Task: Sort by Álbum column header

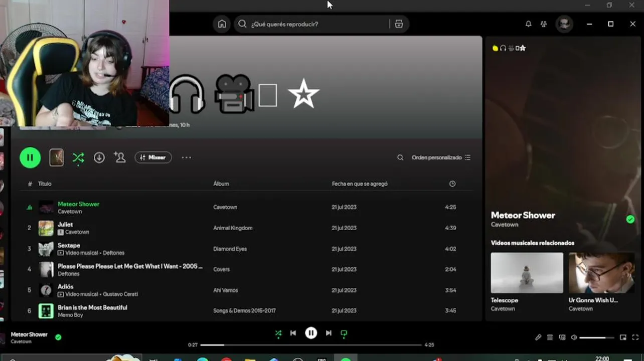Action: (221, 184)
